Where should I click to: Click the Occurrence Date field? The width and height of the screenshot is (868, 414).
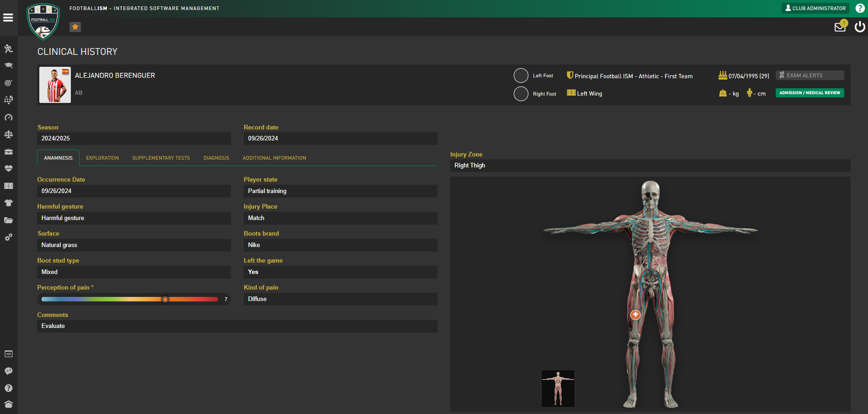[x=134, y=191]
